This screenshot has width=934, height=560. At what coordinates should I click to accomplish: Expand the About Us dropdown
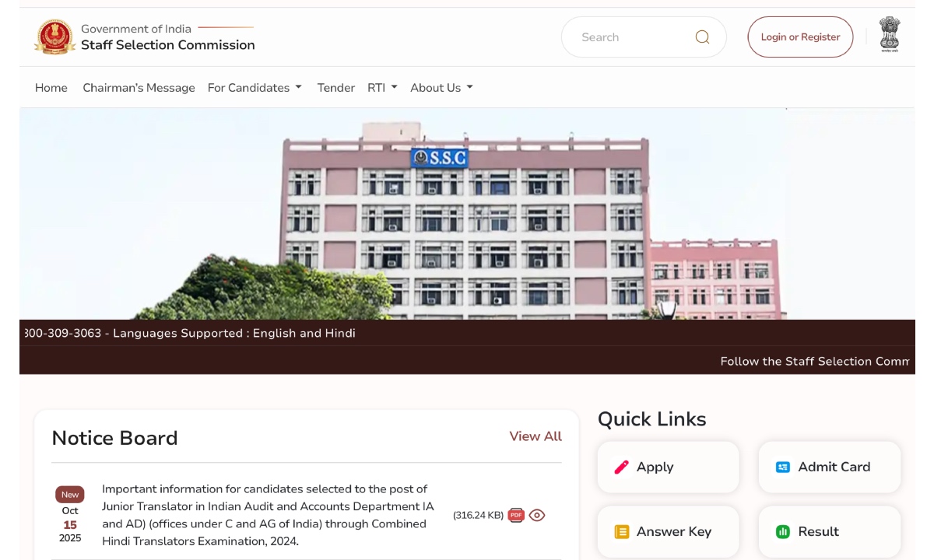441,88
